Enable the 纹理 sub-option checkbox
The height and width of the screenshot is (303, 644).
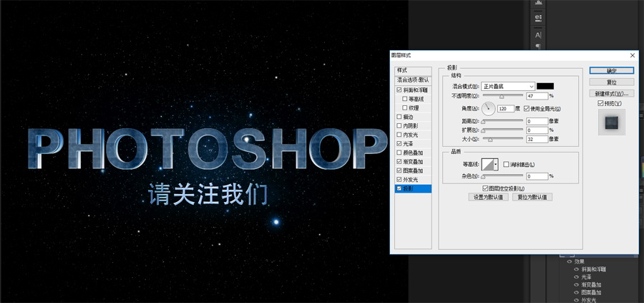tap(405, 107)
